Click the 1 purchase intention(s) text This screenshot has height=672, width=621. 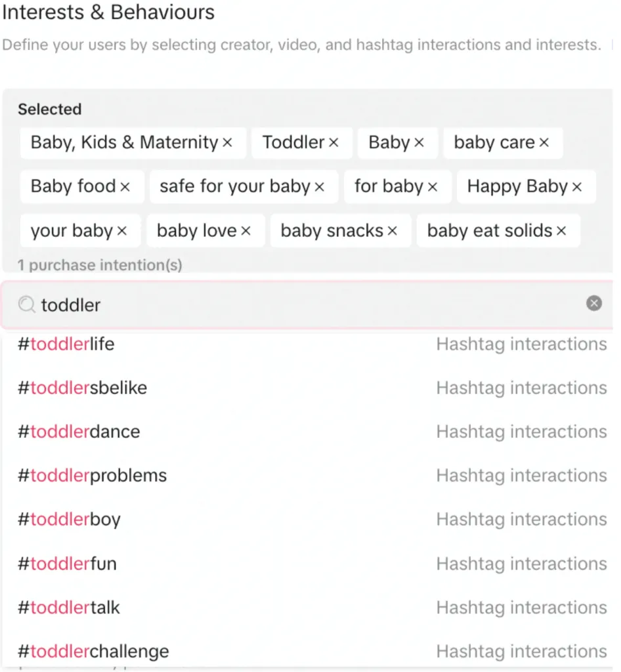[100, 265]
